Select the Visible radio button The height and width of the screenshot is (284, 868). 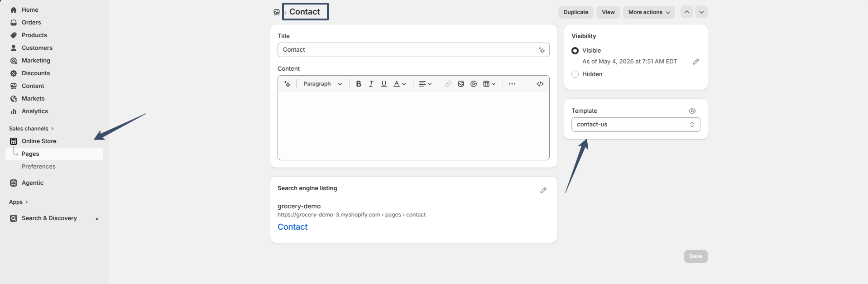point(575,51)
